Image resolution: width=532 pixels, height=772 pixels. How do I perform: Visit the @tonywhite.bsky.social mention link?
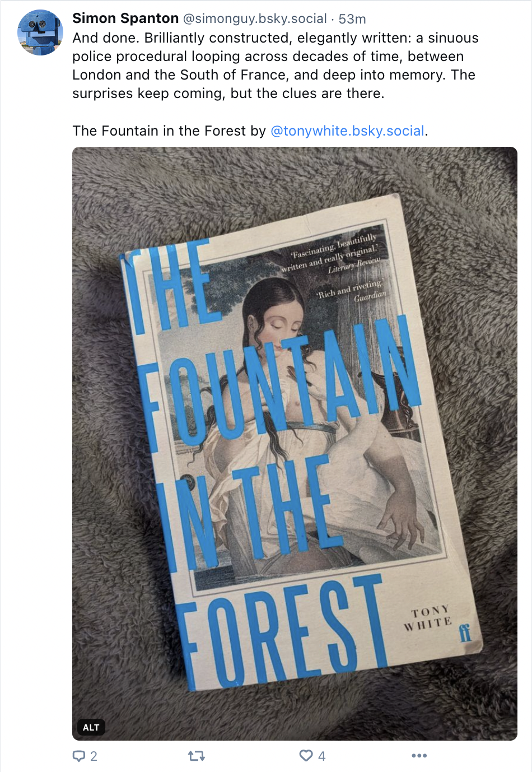pos(347,131)
